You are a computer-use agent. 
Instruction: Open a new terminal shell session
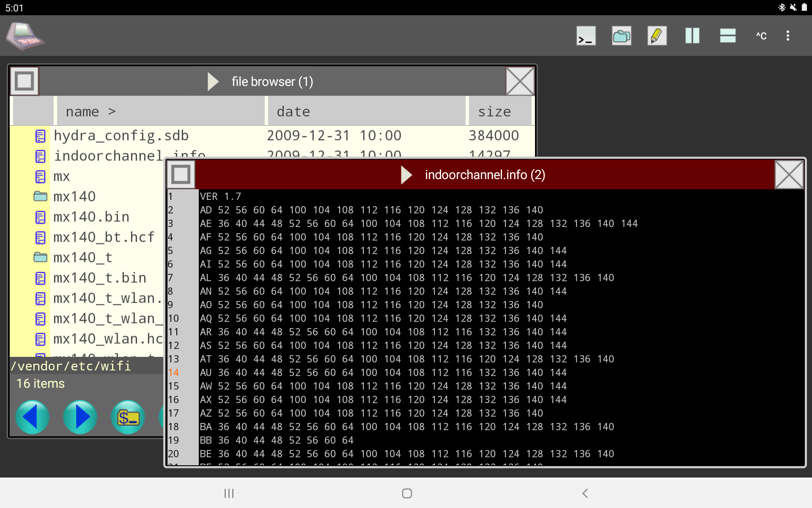coord(585,36)
